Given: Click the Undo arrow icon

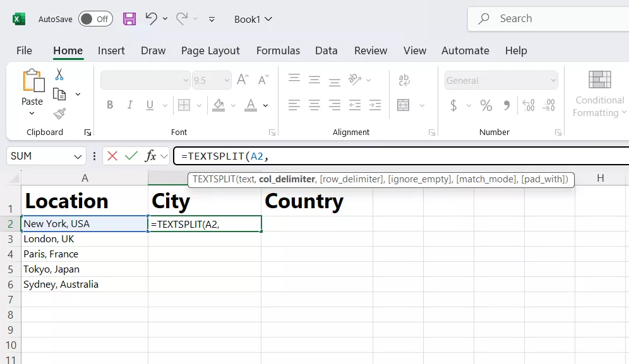Looking at the screenshot, I should 152,19.
